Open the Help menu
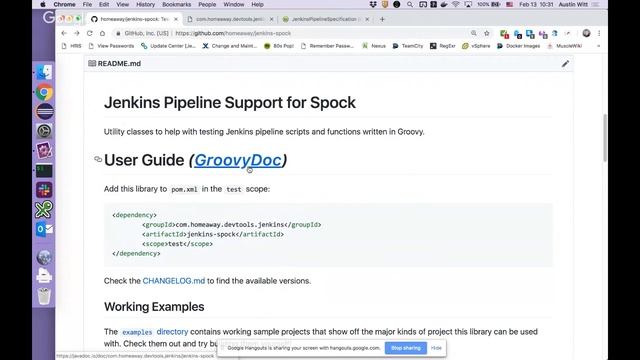Viewport: 640px width, 360px height. tap(257, 4)
